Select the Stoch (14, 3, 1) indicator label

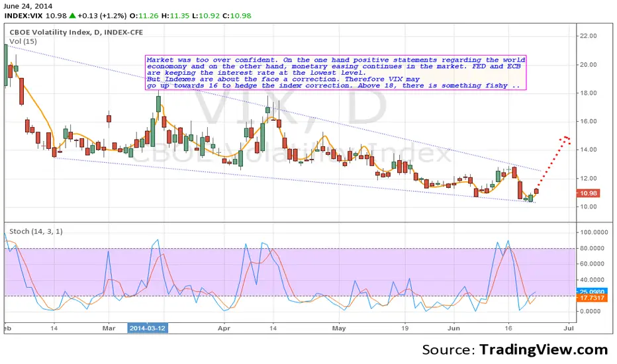click(x=36, y=232)
